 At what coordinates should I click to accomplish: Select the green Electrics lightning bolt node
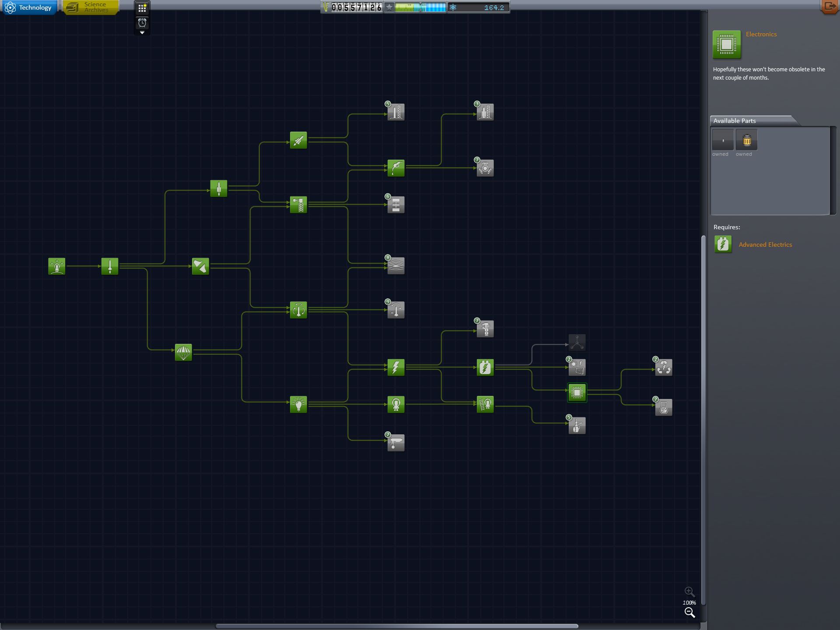coord(396,367)
